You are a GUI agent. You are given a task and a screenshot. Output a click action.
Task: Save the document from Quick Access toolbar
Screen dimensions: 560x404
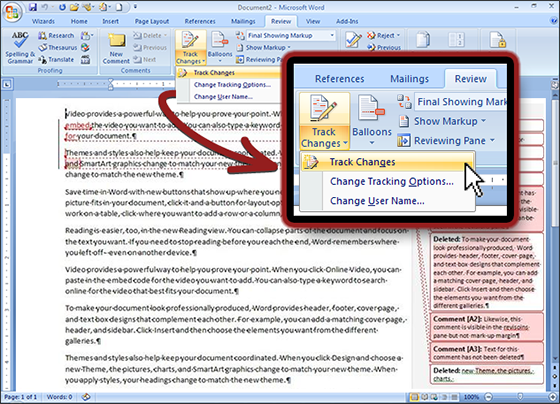[x=33, y=7]
